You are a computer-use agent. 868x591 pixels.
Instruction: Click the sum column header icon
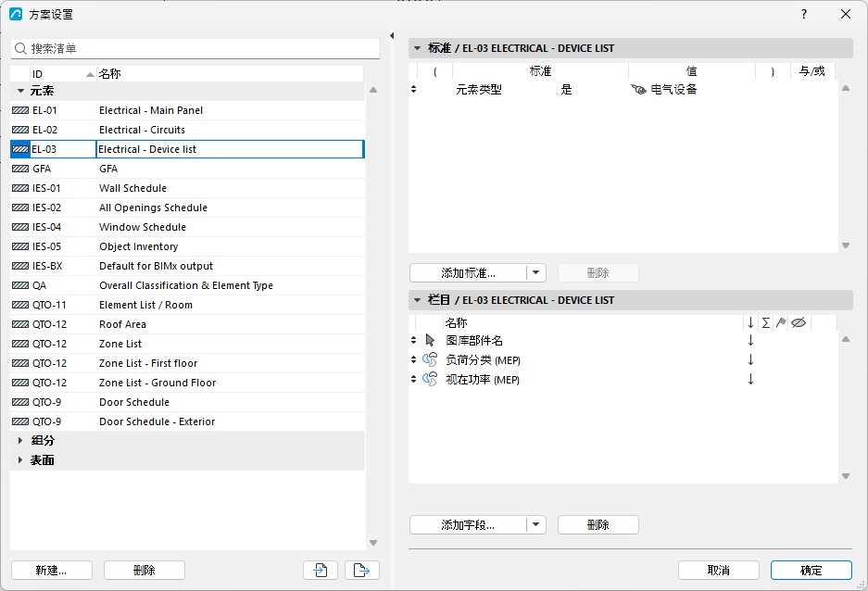(766, 322)
